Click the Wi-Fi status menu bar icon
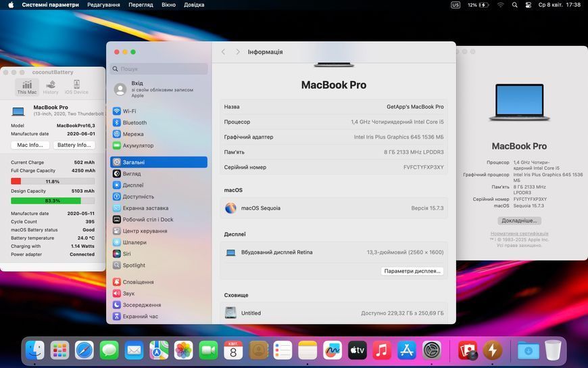 pos(501,5)
